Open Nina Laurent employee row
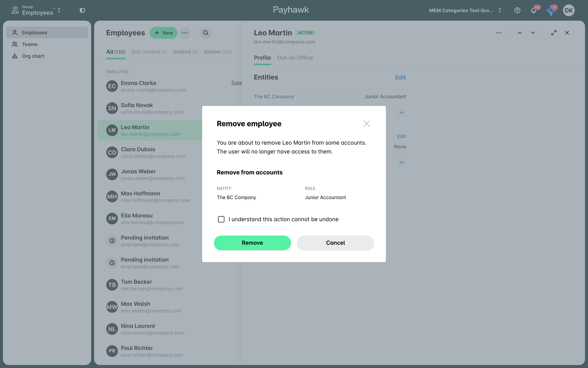This screenshot has width=588, height=368. coord(170,329)
